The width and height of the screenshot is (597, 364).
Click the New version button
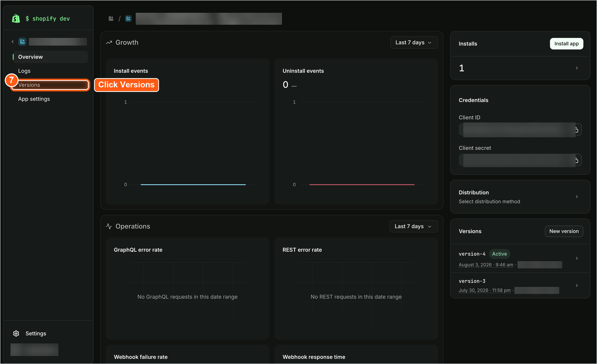(564, 231)
